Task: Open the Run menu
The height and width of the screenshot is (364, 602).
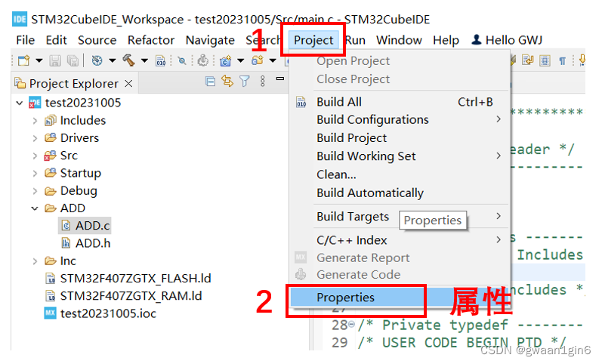Action: coord(355,40)
